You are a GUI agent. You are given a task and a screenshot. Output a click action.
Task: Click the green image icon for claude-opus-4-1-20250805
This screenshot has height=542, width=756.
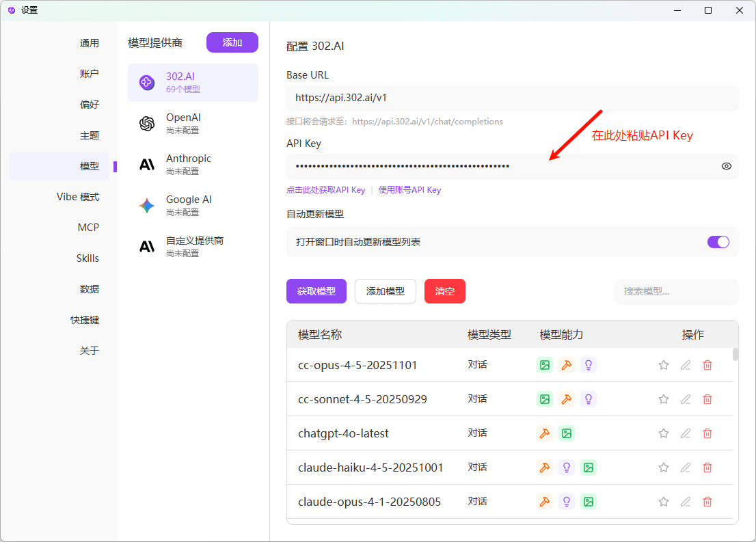coord(589,502)
